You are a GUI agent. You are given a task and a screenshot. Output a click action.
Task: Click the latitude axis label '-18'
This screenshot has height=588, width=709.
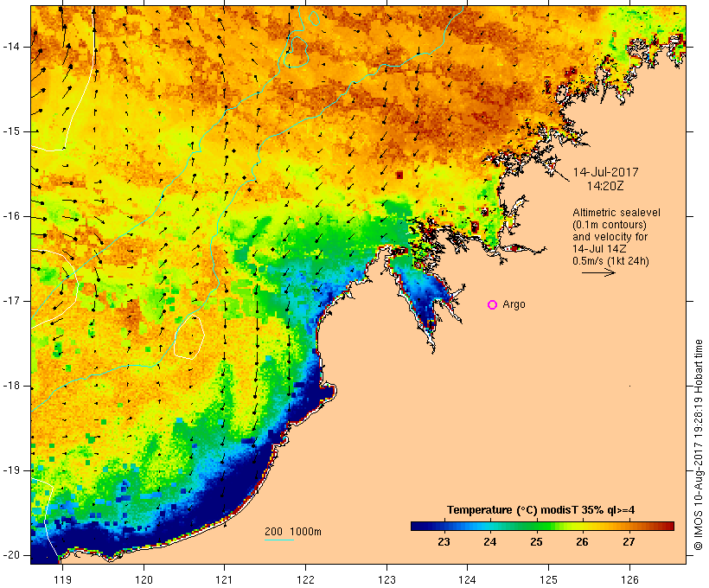tap(11, 386)
